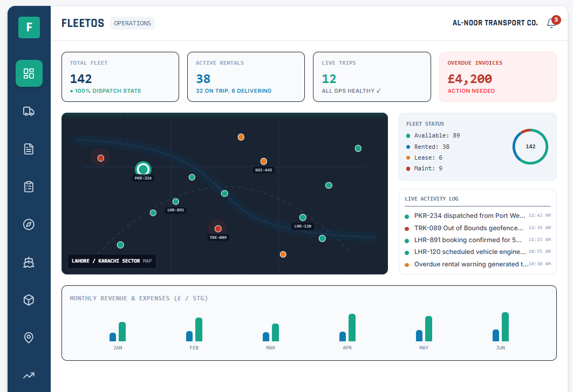The image size is (573, 392).
Task: Click the 11:42 AM log timestamp
Action: (540, 216)
